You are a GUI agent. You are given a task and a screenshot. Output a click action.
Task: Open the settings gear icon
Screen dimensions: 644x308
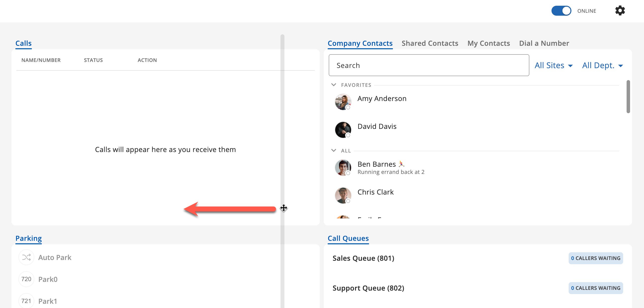[x=620, y=11]
